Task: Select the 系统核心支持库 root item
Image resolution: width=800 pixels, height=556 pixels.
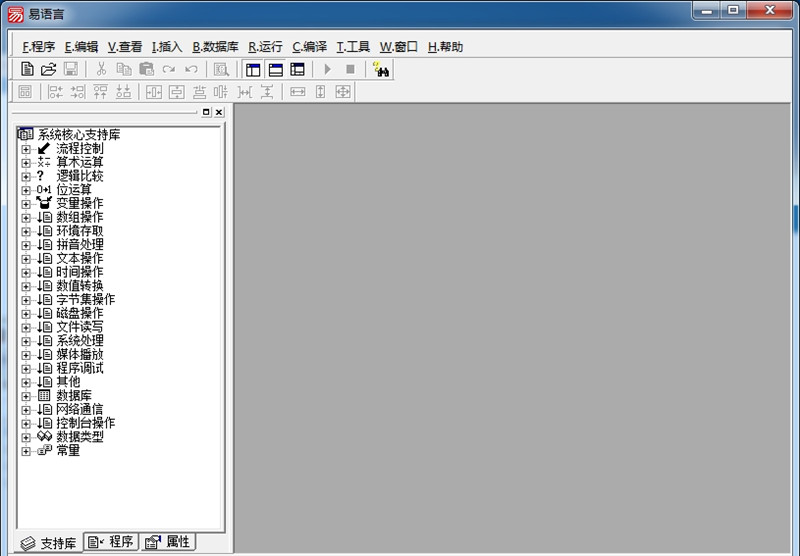Action: pyautogui.click(x=79, y=135)
